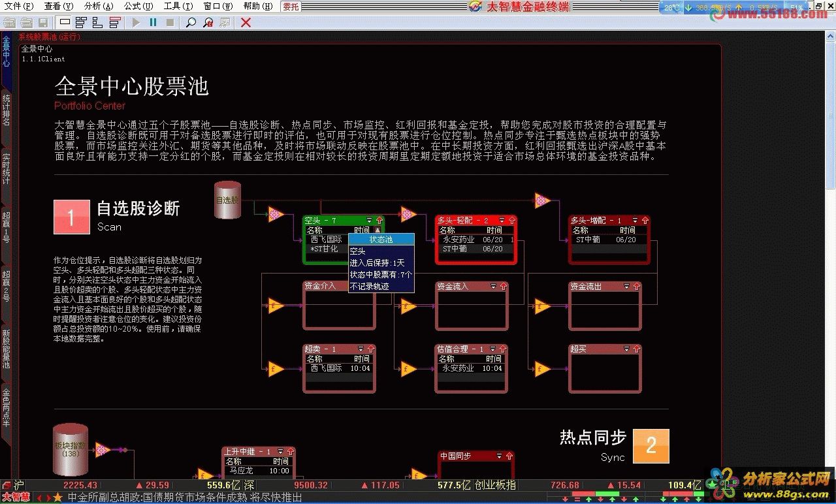Click the pink filter triangle feeding 多头-增配 pool
Screen dimensions: 836x504
(x=542, y=200)
